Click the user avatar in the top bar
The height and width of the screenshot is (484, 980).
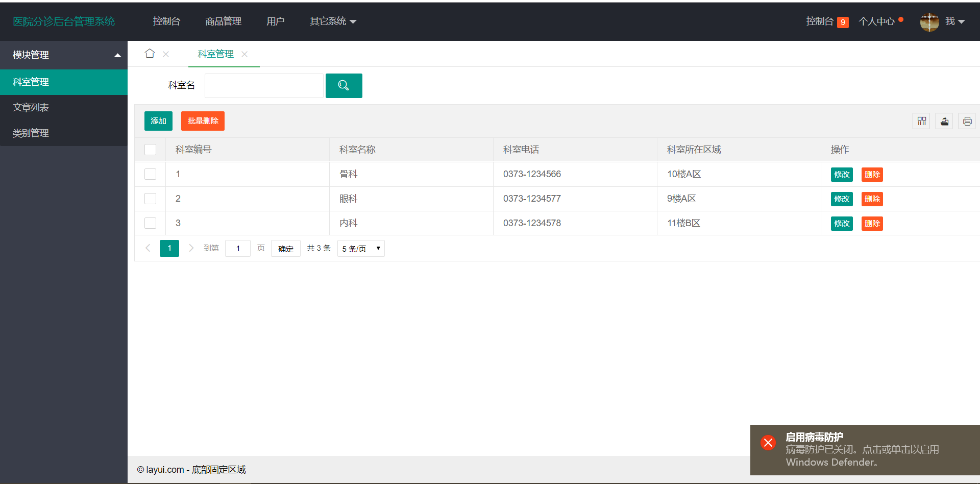coord(929,21)
